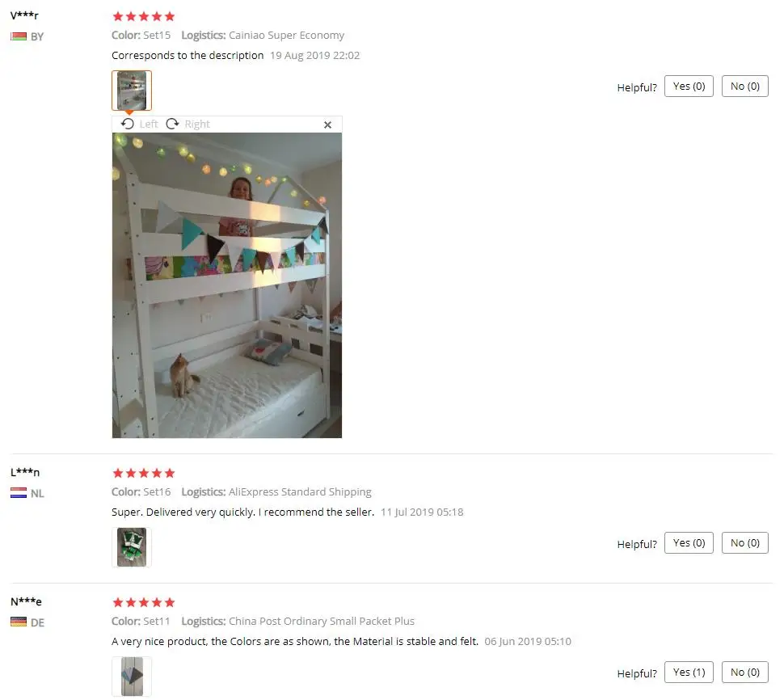Vote No on L***n's review
784x700 pixels.
click(744, 543)
